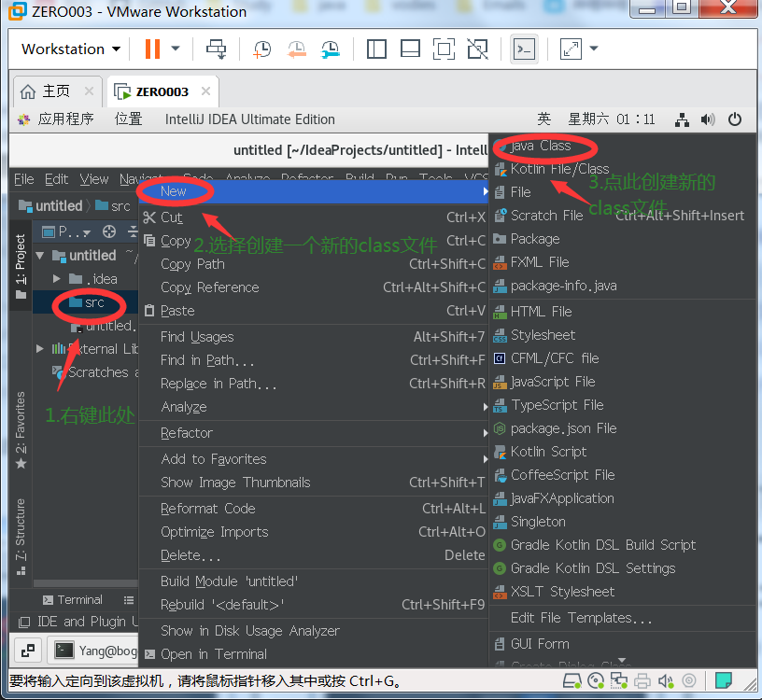
Task: Open the 应用程序 menu
Action: click(57, 119)
